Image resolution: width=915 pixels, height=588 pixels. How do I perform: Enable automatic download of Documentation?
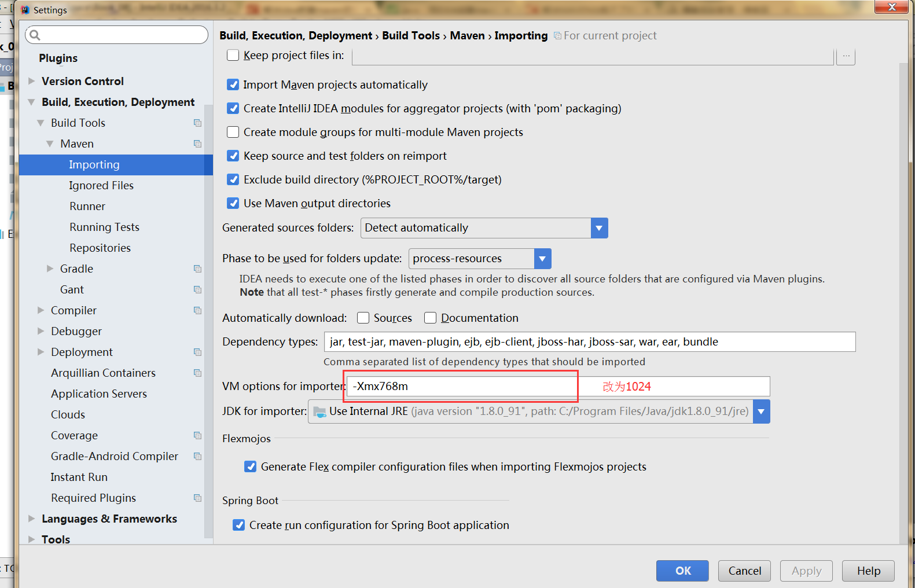point(430,318)
